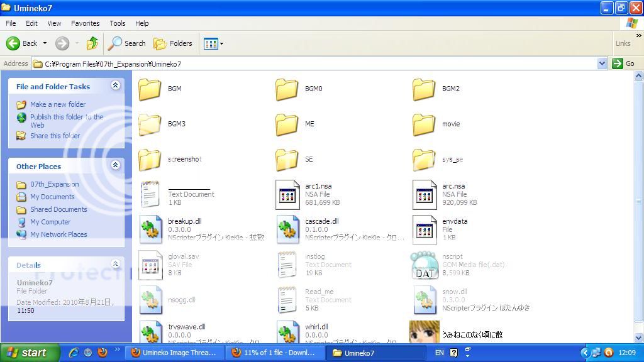The height and width of the screenshot is (362, 644).
Task: Expand the Address bar dropdown
Action: (602, 63)
